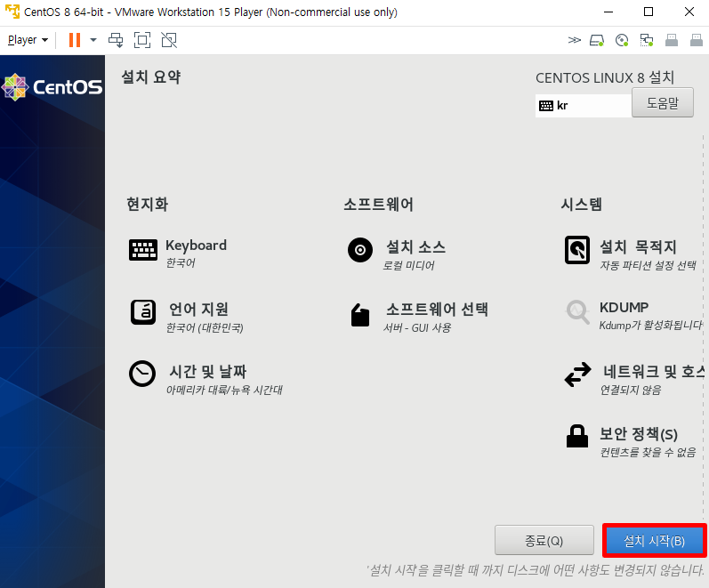The width and height of the screenshot is (709, 588).
Task: Open the network arrows icon
Action: (x=577, y=374)
